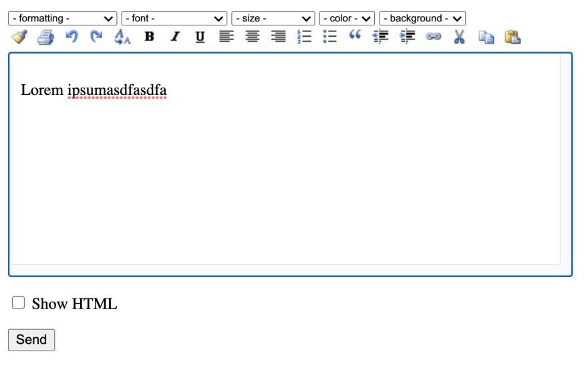Align text to the left
The image size is (588, 374).
coord(226,36)
